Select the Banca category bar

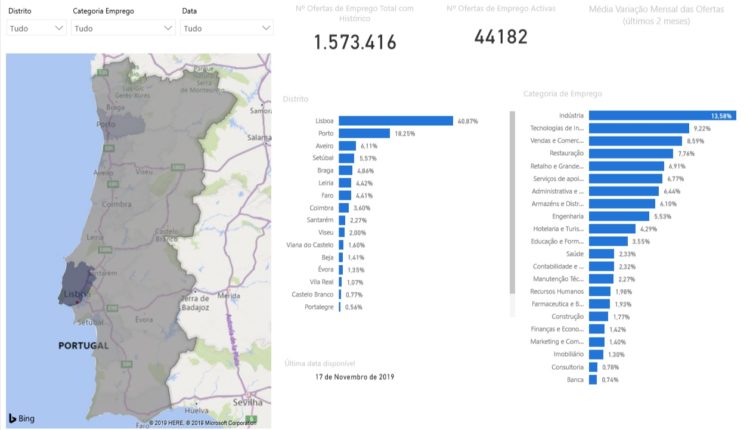(593, 380)
